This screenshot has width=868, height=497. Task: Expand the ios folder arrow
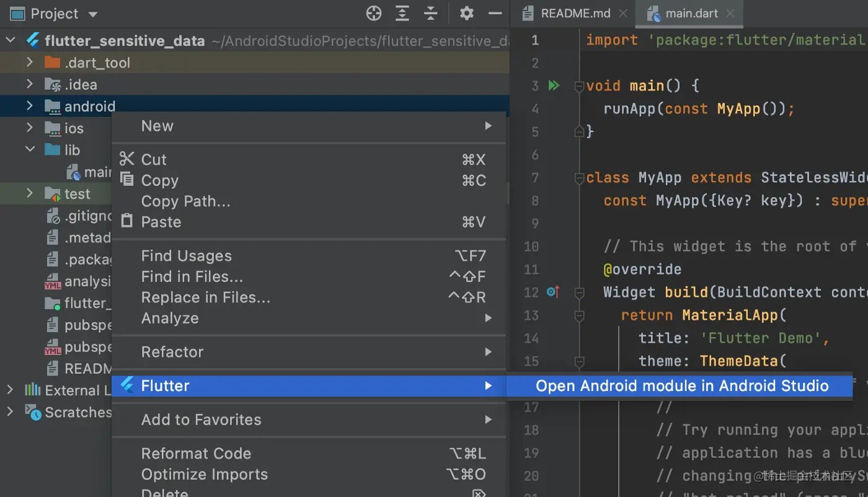click(30, 128)
